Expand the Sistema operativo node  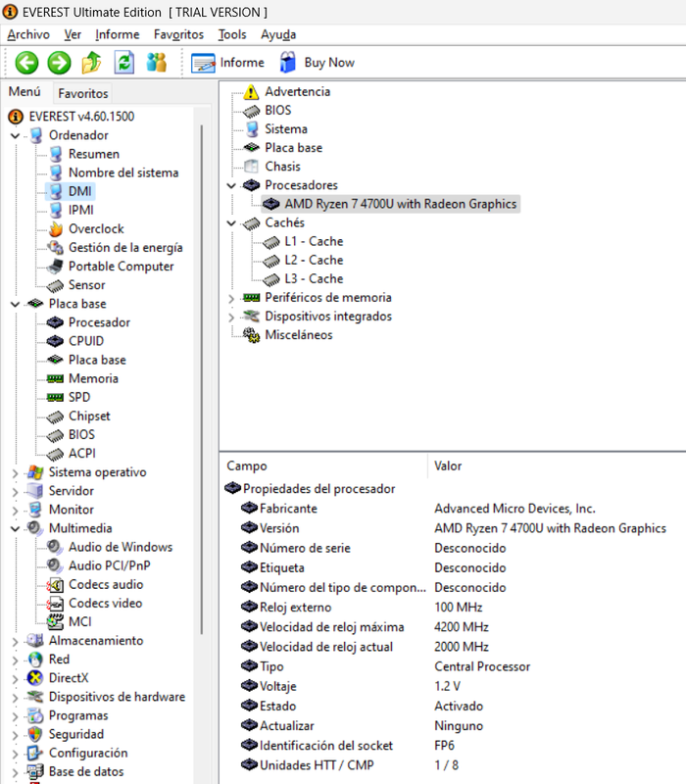[15, 472]
